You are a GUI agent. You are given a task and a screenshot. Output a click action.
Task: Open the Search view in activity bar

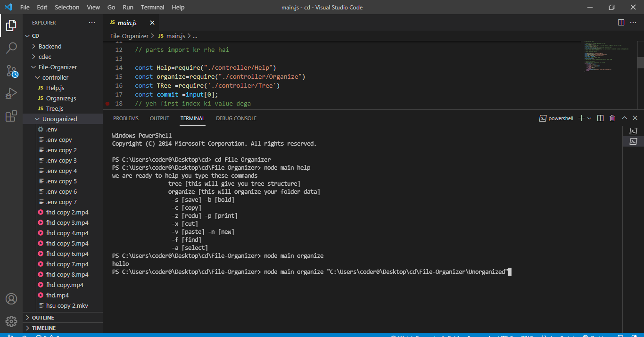pos(11,48)
